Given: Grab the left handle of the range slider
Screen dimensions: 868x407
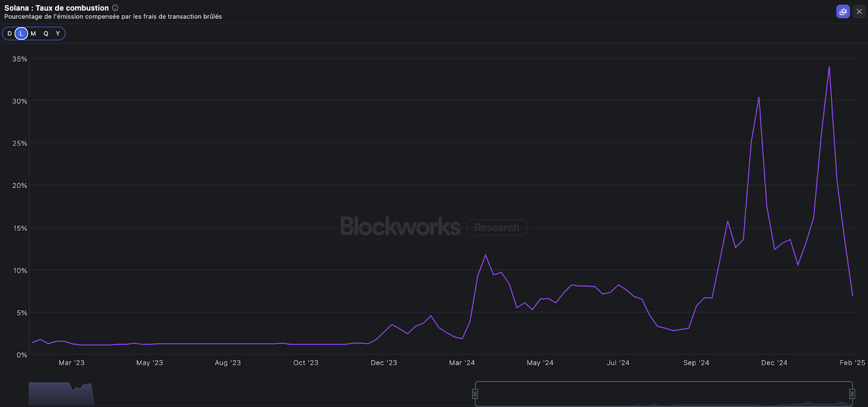Looking at the screenshot, I should pyautogui.click(x=475, y=394).
